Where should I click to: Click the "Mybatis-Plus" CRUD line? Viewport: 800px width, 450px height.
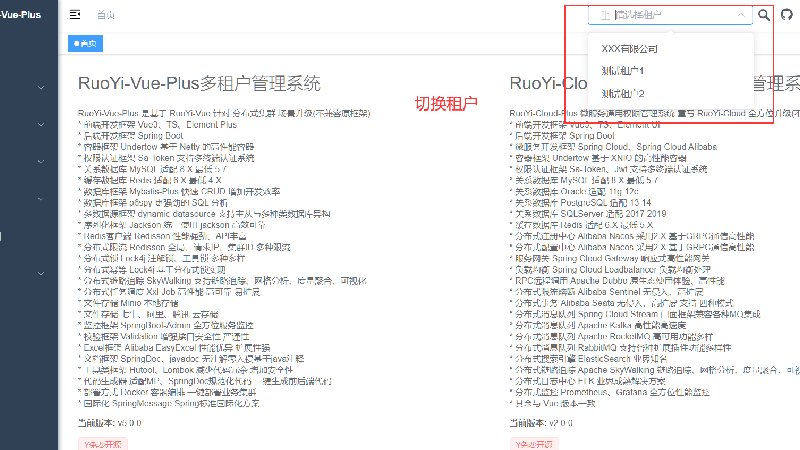pos(179,191)
